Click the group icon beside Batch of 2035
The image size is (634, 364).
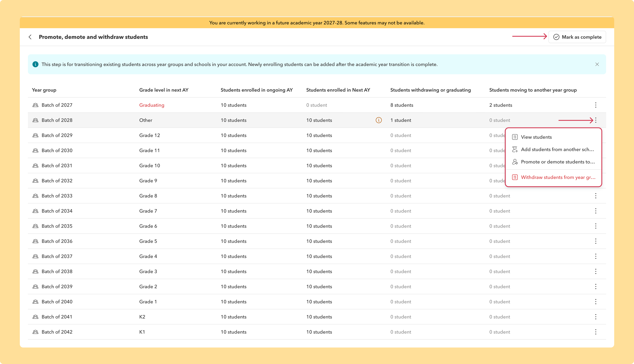click(35, 226)
